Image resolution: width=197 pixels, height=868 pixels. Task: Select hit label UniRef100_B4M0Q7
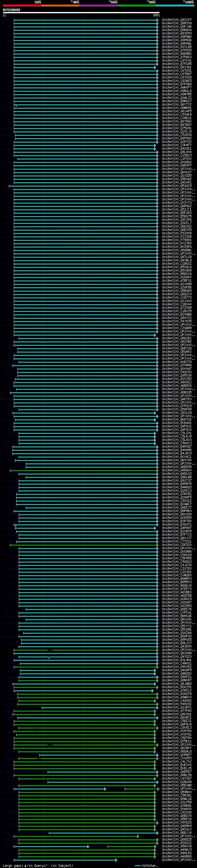pos(177,447)
